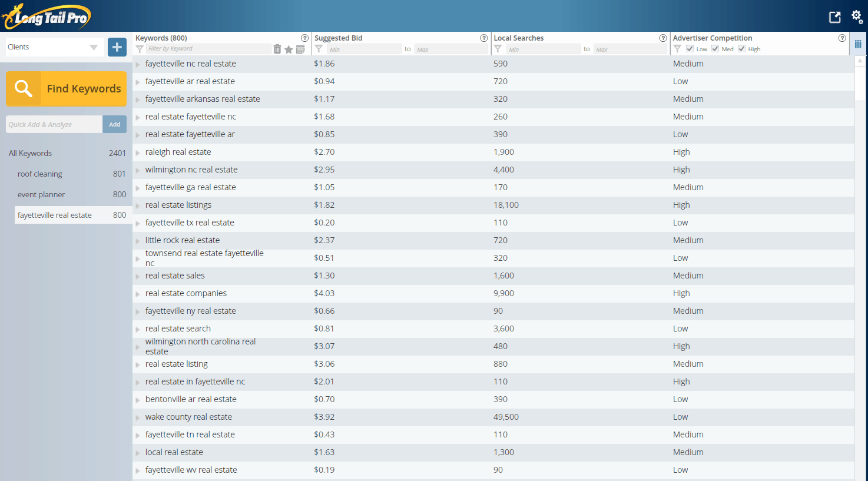Expand the wake county real estate row
The width and height of the screenshot is (868, 481).
click(138, 417)
